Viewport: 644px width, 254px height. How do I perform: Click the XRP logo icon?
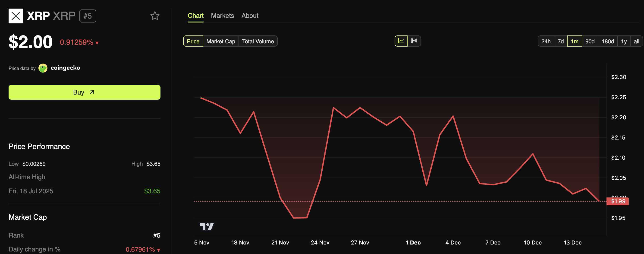[16, 16]
